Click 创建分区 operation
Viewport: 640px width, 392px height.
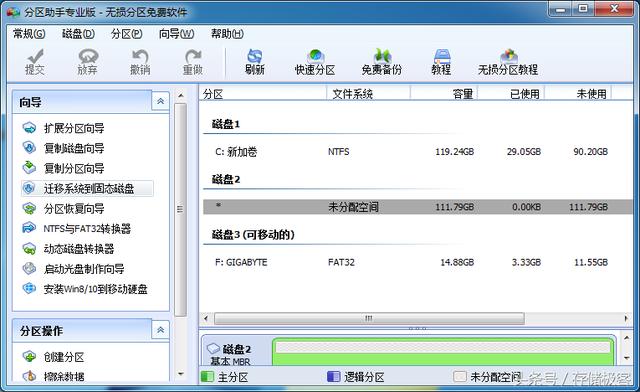[53, 357]
